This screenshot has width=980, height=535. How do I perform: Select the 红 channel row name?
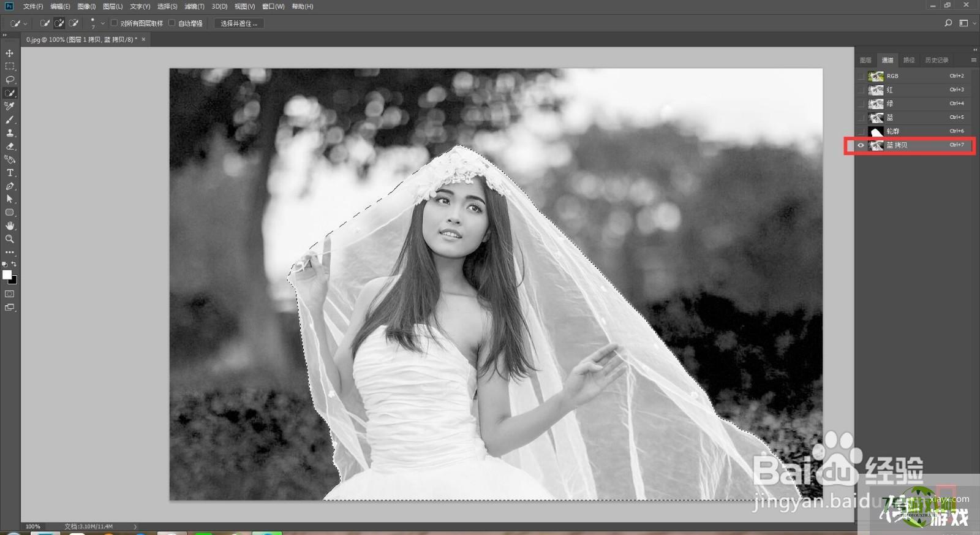(x=889, y=90)
